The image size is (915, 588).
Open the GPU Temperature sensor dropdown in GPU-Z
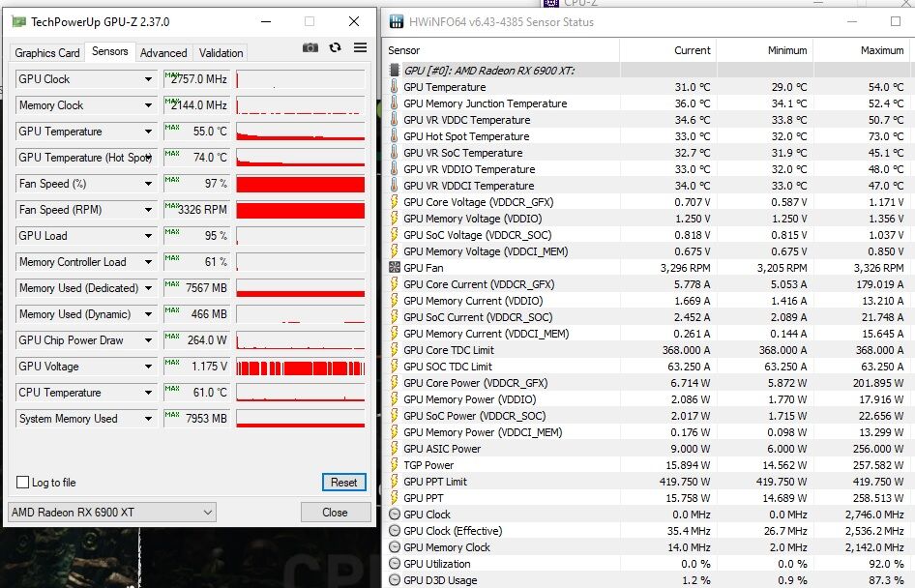pos(148,132)
